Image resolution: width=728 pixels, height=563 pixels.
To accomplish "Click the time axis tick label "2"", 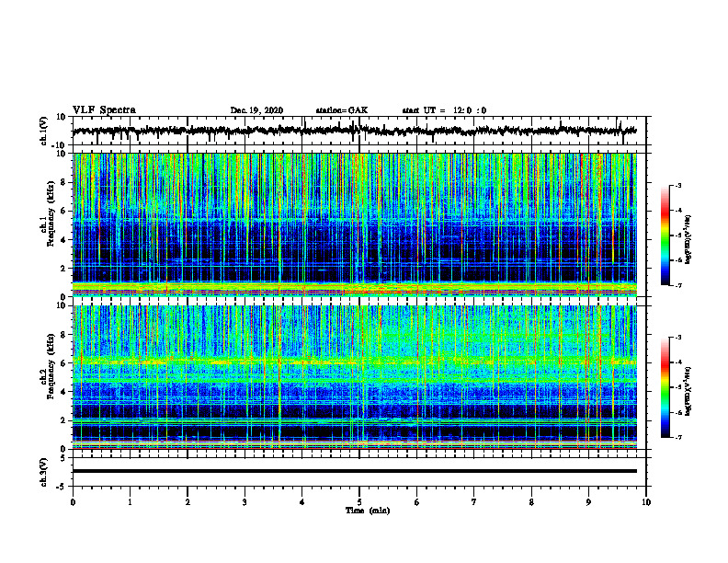I will [188, 502].
